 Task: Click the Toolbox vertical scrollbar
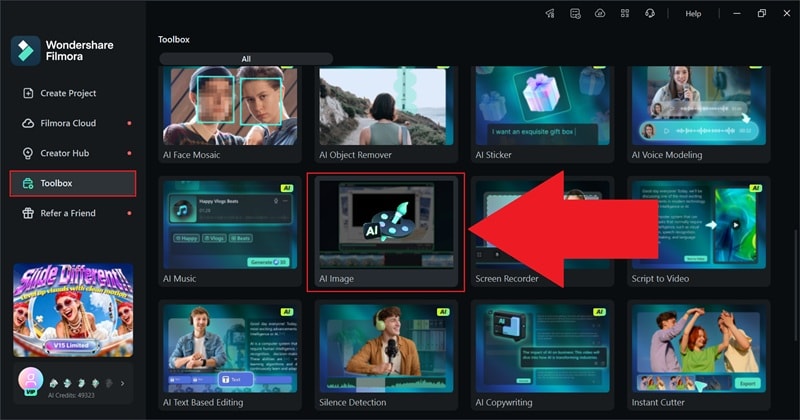click(796, 285)
